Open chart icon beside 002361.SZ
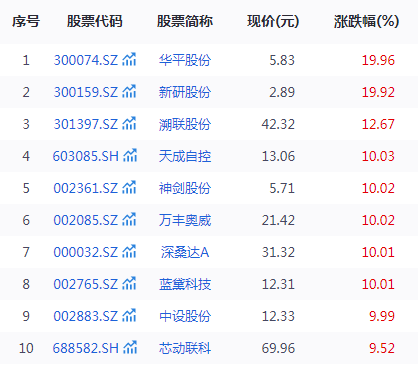Image resolution: width=418 pixels, height=368 pixels. 129,188
